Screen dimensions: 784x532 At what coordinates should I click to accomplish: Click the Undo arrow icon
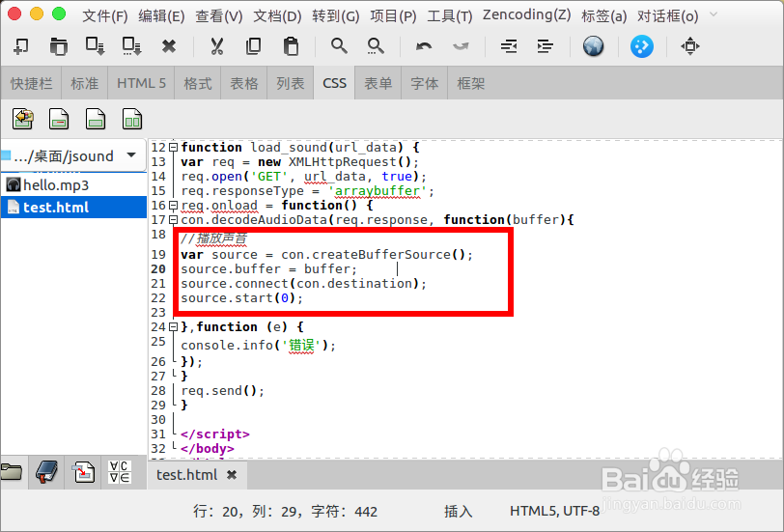(424, 46)
